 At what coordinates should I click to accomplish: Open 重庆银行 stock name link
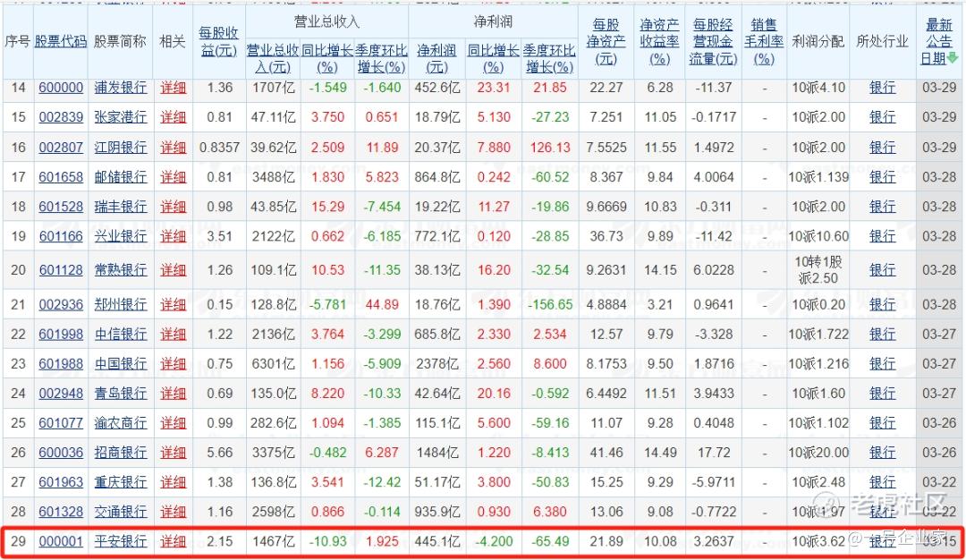120,482
